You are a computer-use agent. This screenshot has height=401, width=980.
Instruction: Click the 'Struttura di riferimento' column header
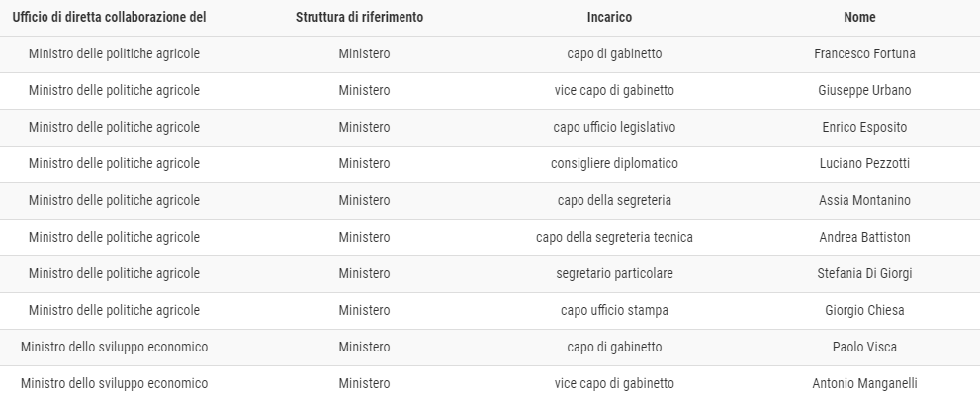(x=359, y=18)
